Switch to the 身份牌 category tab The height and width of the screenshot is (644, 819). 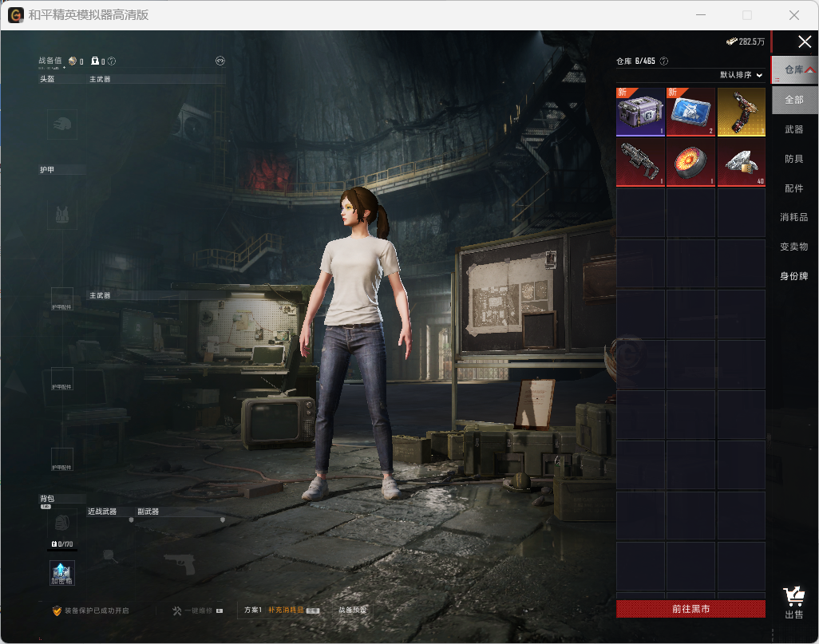click(x=794, y=276)
